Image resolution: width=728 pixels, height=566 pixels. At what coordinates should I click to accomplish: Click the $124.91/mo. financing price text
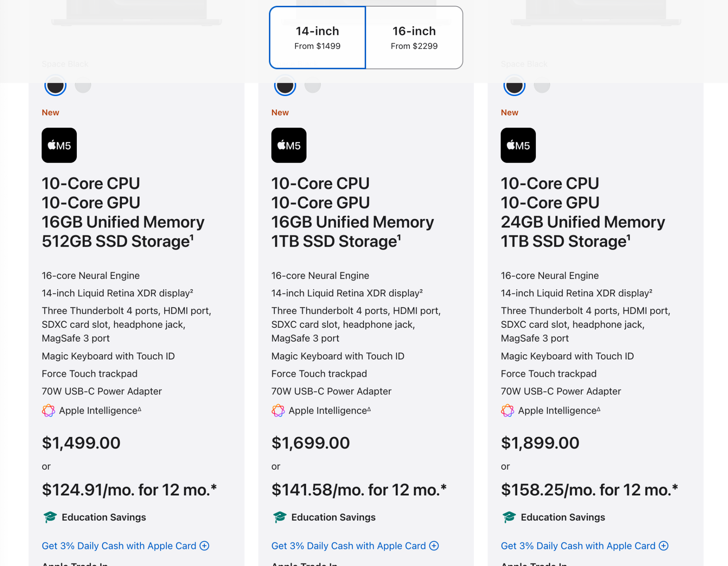pyautogui.click(x=129, y=490)
